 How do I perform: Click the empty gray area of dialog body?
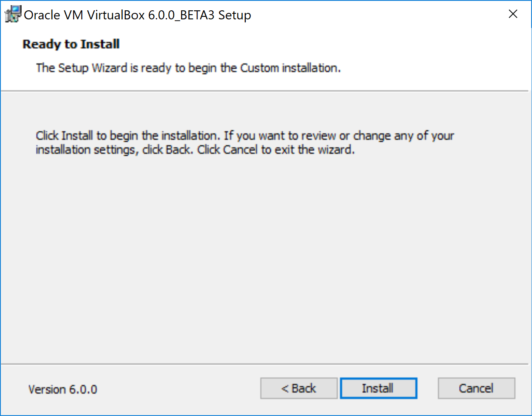tap(264, 258)
